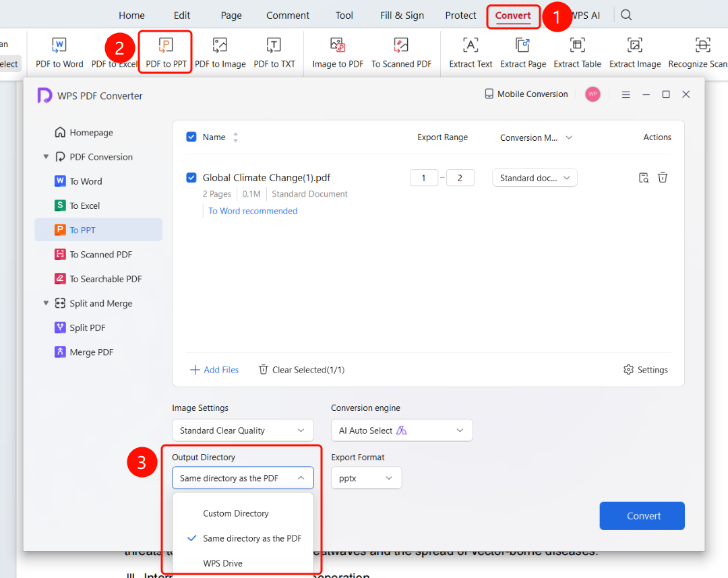Open Mobile Conversion

coord(526,94)
